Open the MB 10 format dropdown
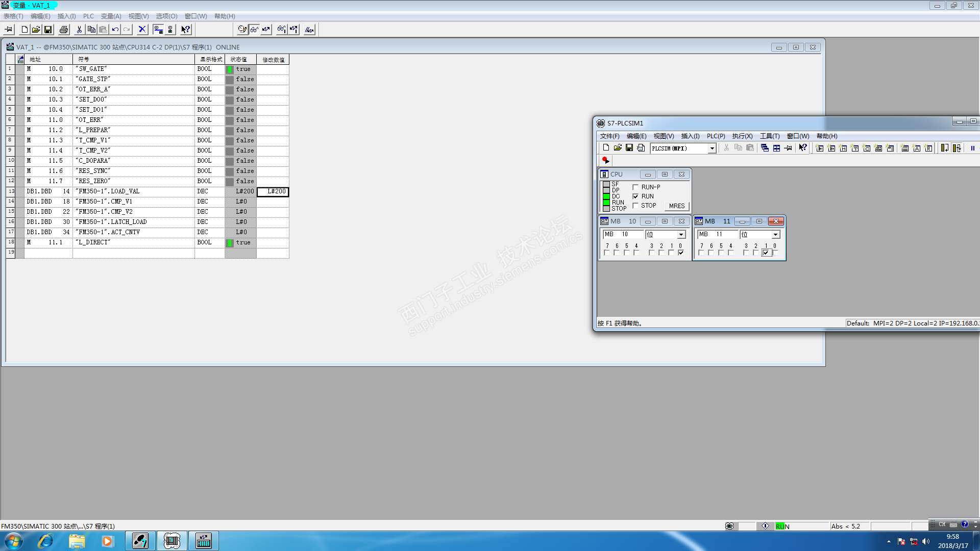980x551 pixels. (x=681, y=235)
